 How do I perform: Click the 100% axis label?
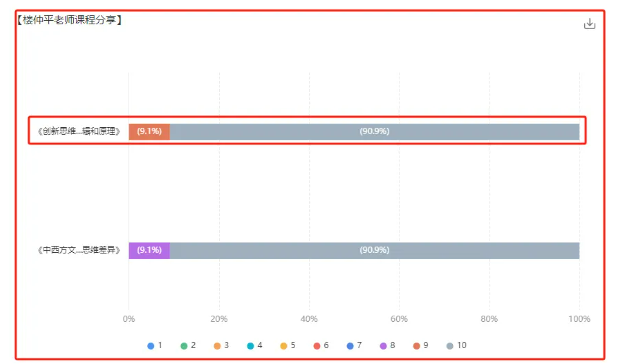pyautogui.click(x=579, y=319)
